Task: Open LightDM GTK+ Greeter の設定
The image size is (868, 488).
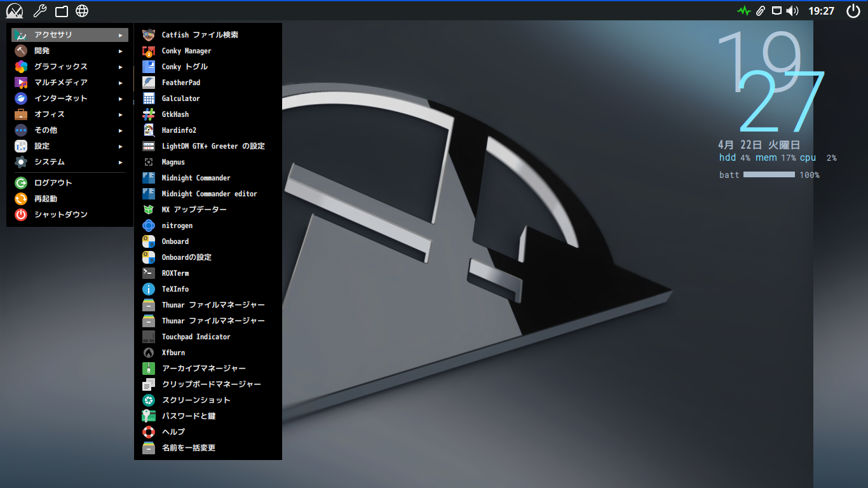Action: coord(208,146)
